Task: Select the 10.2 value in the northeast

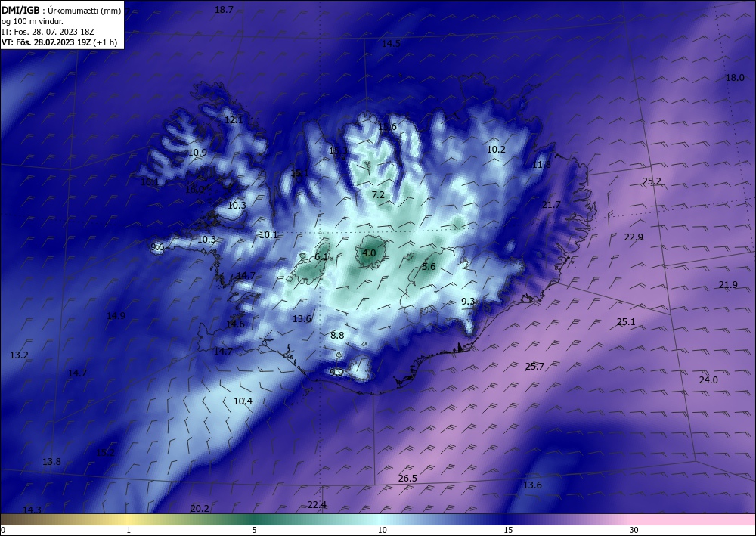Action: coord(496,150)
